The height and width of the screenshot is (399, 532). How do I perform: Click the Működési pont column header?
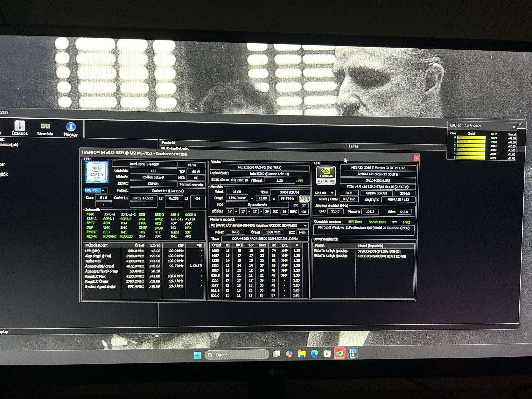tap(102, 245)
